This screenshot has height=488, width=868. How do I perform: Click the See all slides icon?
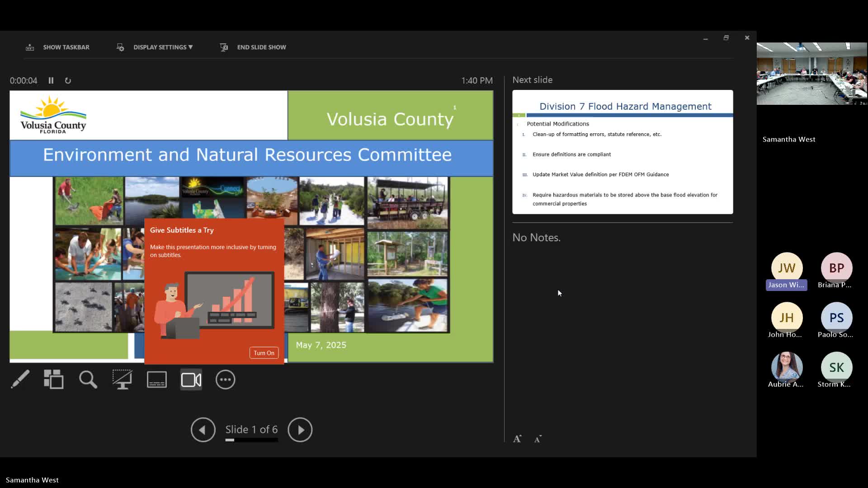coord(54,380)
